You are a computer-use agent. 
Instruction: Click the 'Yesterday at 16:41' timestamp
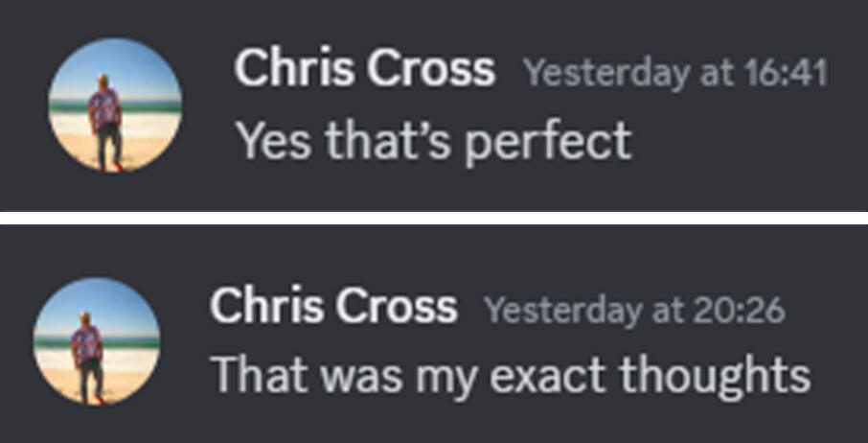(x=675, y=73)
